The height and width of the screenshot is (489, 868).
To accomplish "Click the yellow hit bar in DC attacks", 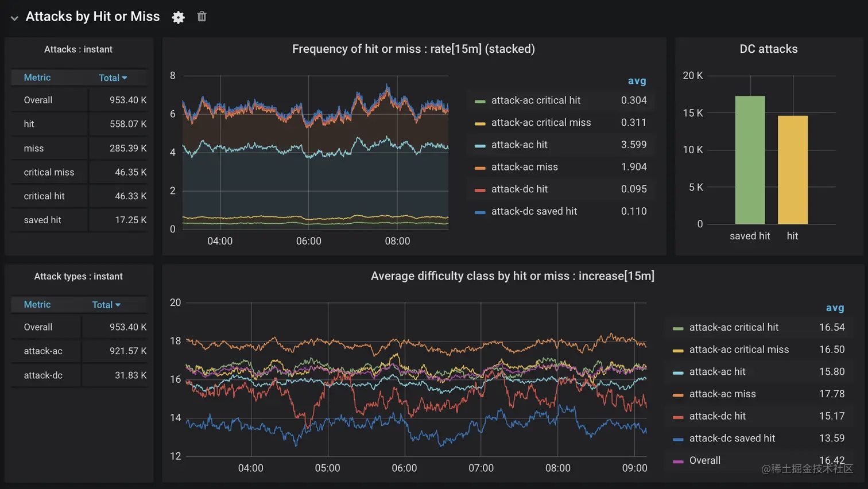I will 793,170.
